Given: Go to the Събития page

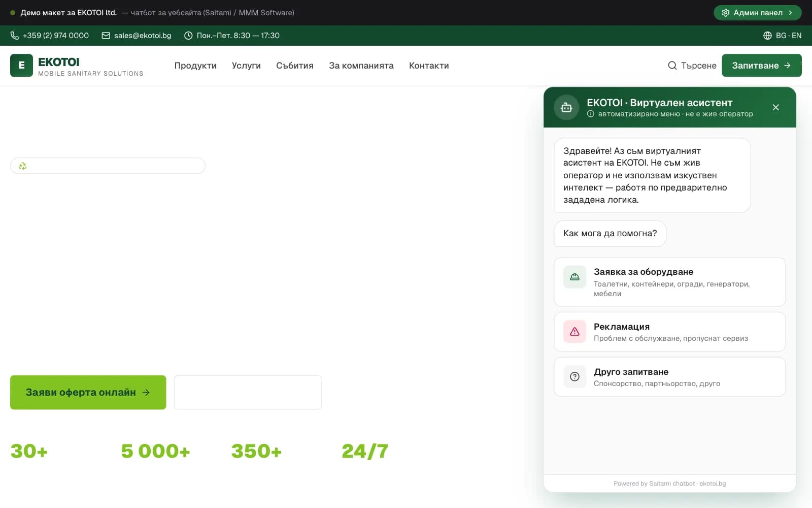Looking at the screenshot, I should point(295,66).
